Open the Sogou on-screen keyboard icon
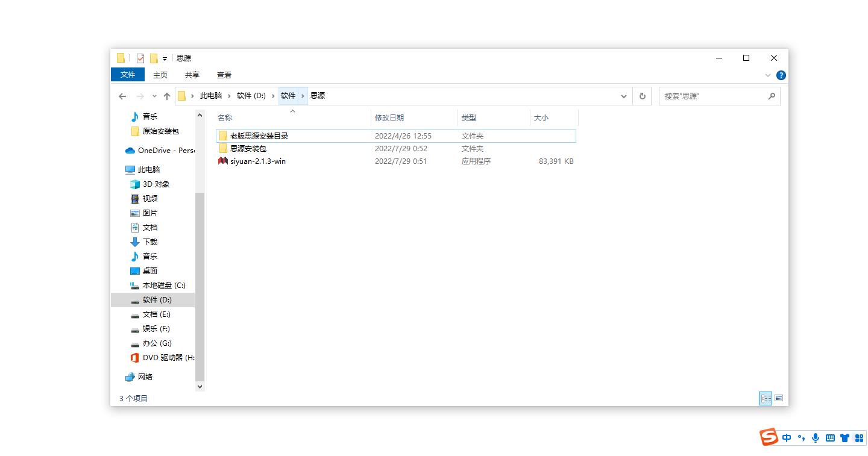The height and width of the screenshot is (456, 868). [831, 438]
